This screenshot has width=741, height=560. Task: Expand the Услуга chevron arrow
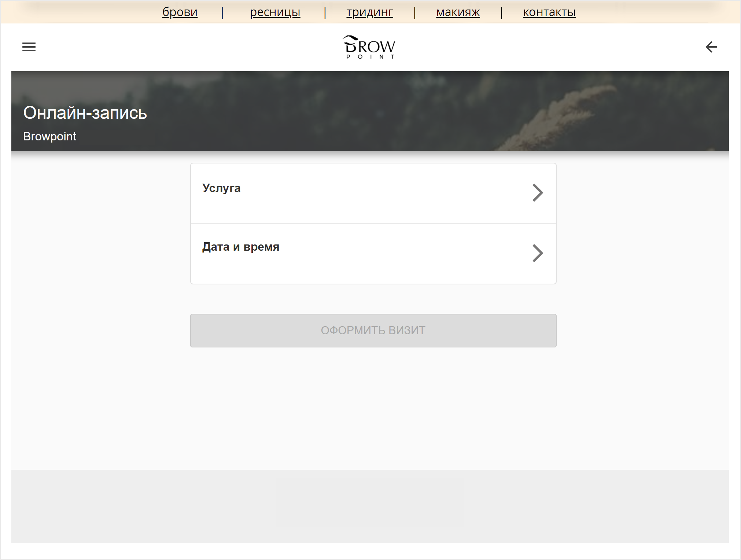pos(538,193)
